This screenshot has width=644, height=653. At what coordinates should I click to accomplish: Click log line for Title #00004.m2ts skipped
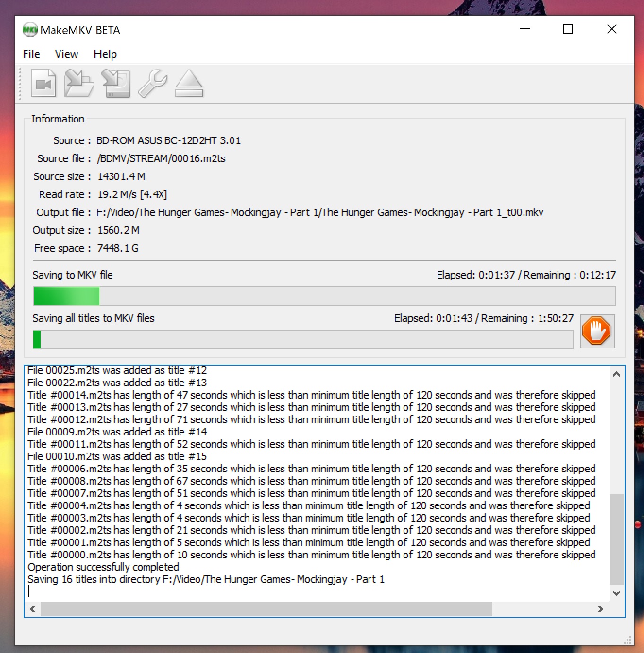(309, 505)
